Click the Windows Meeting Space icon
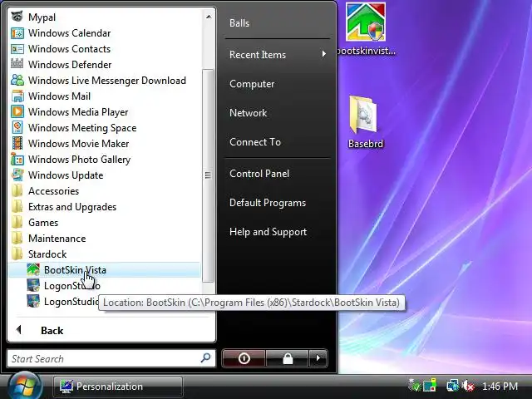This screenshot has width=532, height=399. (17, 127)
